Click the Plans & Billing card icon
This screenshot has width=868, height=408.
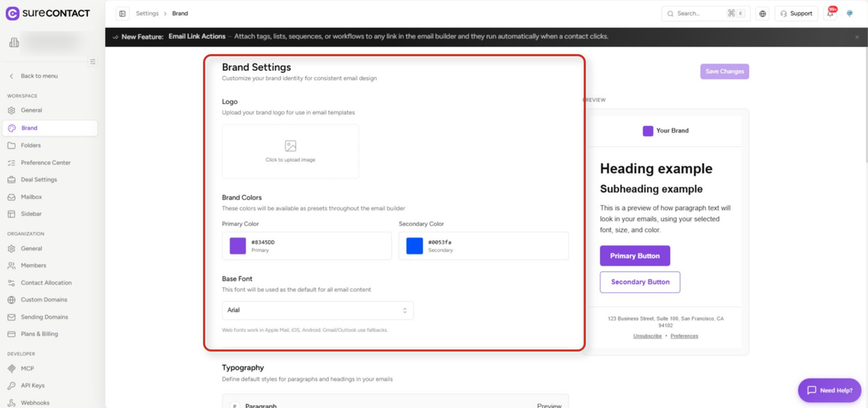coord(12,334)
